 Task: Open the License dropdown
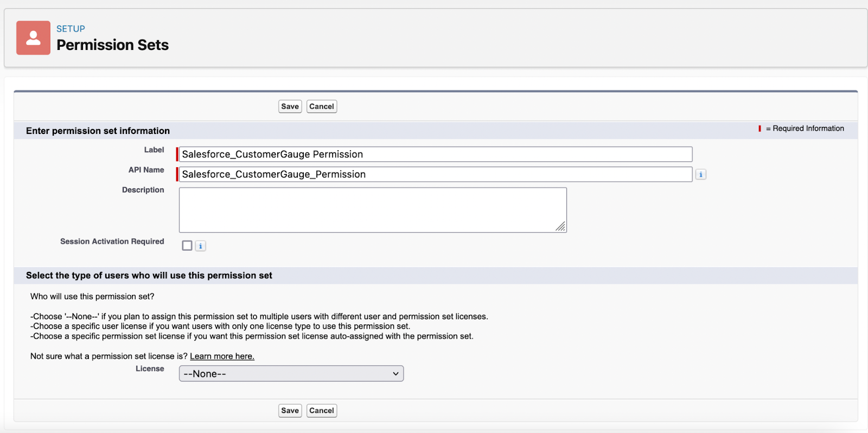click(x=291, y=373)
